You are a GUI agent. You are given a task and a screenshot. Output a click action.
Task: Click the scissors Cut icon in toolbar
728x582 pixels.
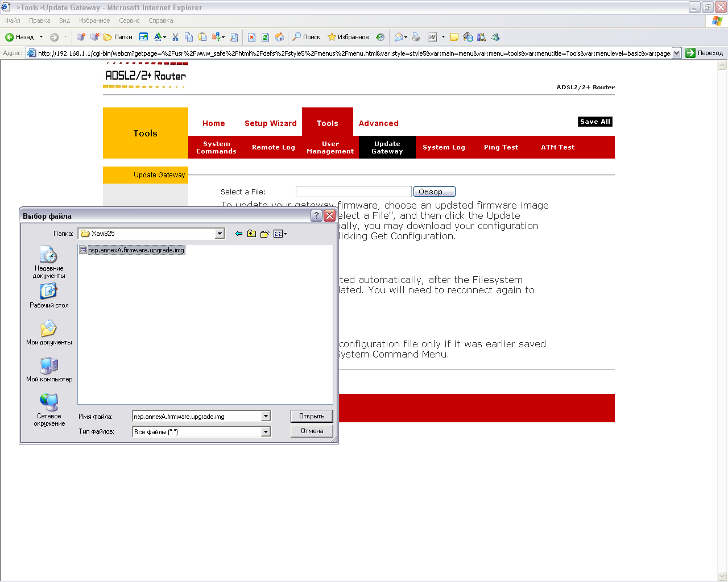175,37
